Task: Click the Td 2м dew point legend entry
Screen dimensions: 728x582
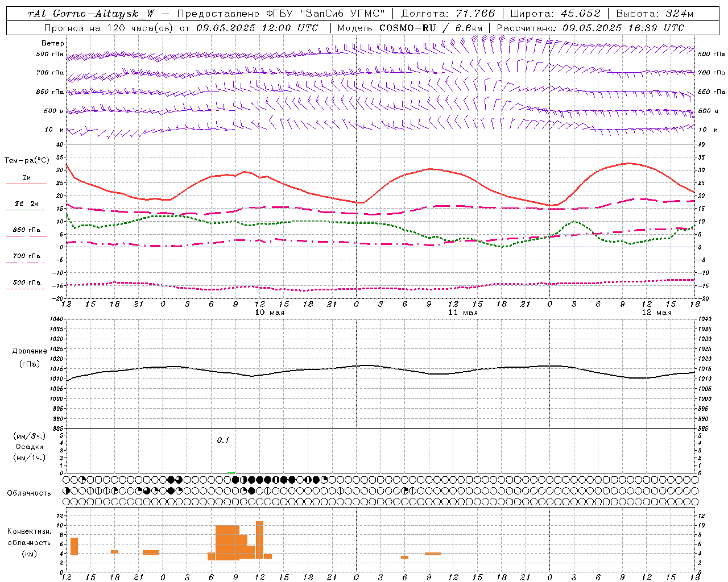Action: (26, 203)
